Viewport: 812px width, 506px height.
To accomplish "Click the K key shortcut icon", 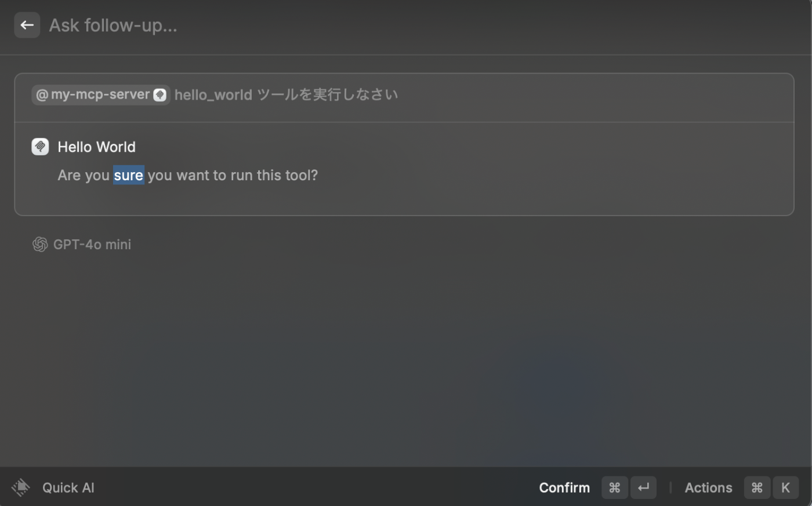I will (786, 487).
